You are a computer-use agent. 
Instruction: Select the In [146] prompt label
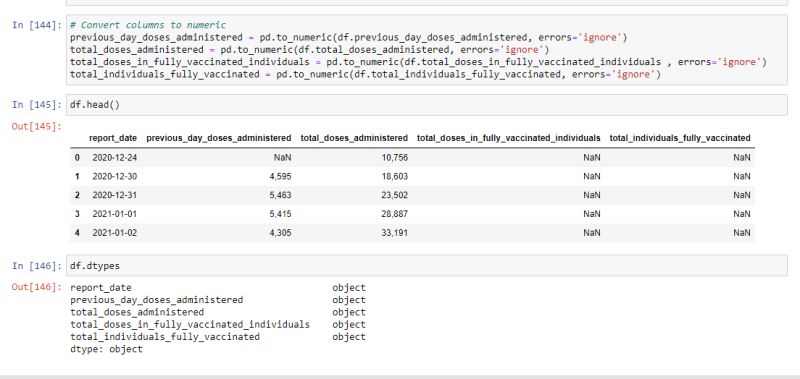tap(37, 266)
